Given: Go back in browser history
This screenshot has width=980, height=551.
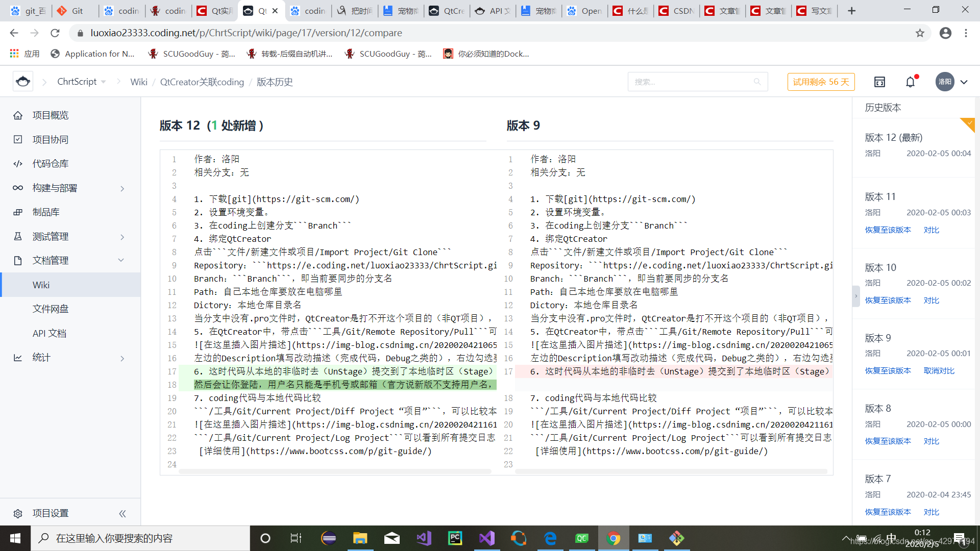Looking at the screenshot, I should (14, 33).
